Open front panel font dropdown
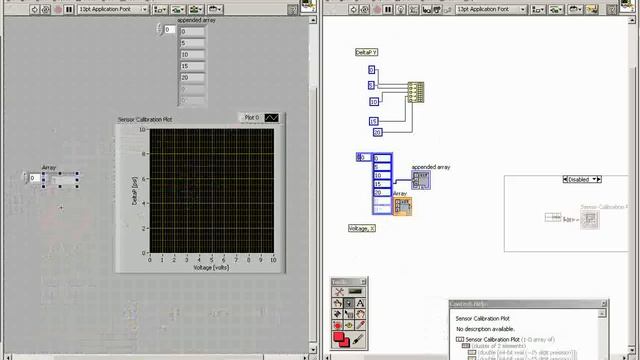Screen dimensions: 640x360 (x=113, y=9)
